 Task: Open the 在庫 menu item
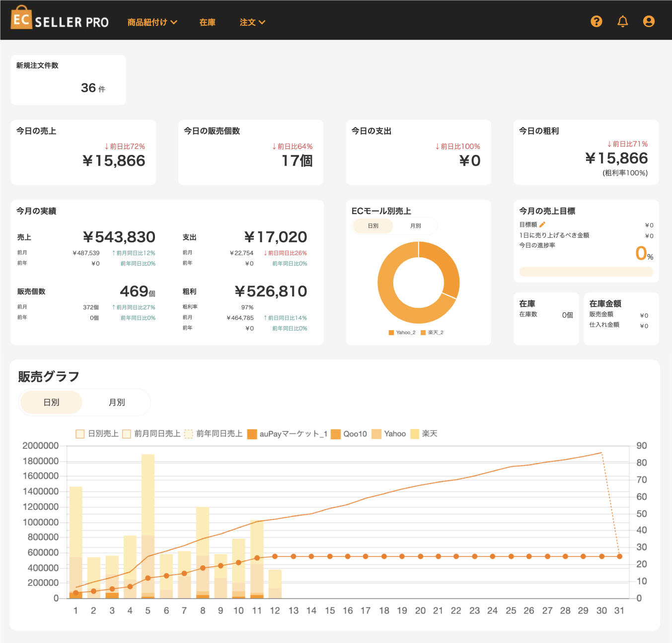coord(207,22)
